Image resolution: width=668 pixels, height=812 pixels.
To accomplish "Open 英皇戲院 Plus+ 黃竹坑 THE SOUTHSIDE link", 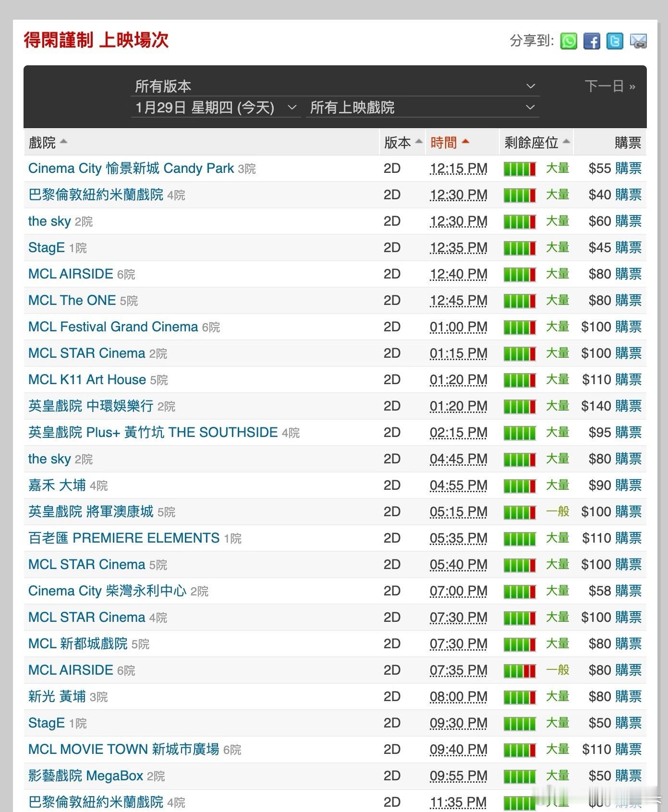I will click(153, 433).
